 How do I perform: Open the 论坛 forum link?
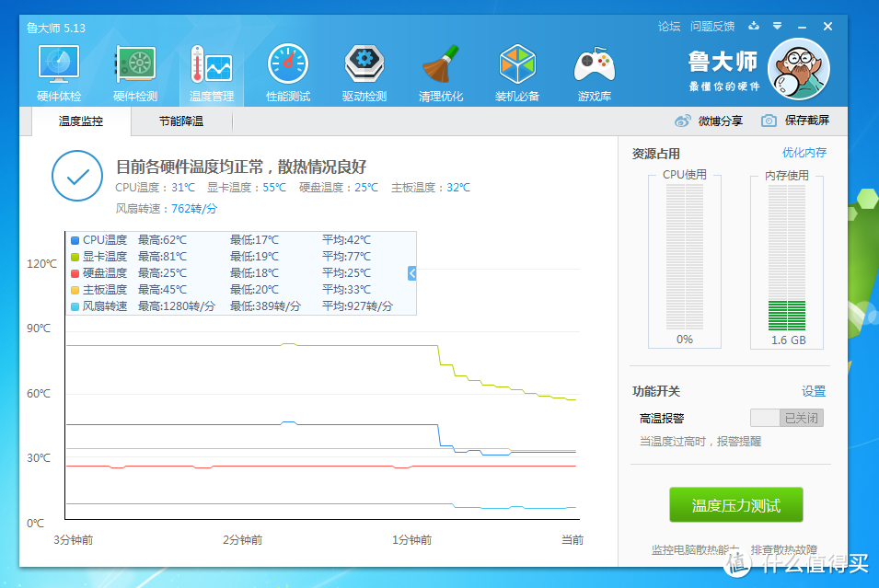[x=669, y=27]
